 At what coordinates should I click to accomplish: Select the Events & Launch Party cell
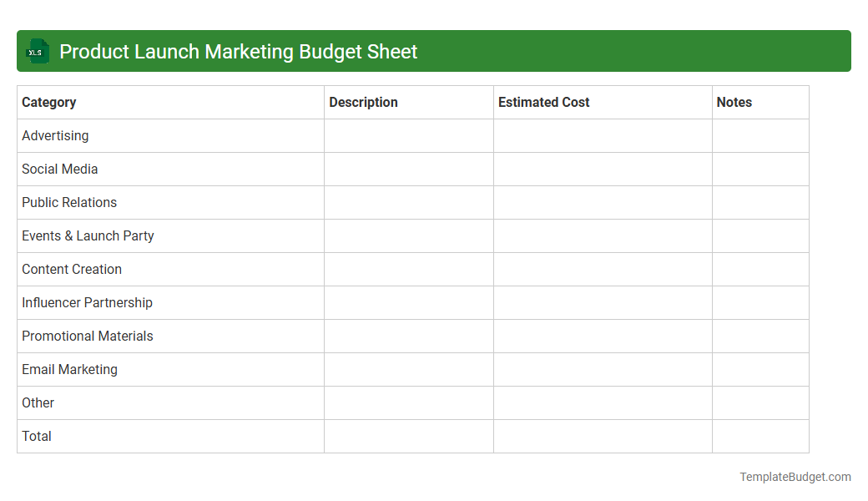[88, 235]
